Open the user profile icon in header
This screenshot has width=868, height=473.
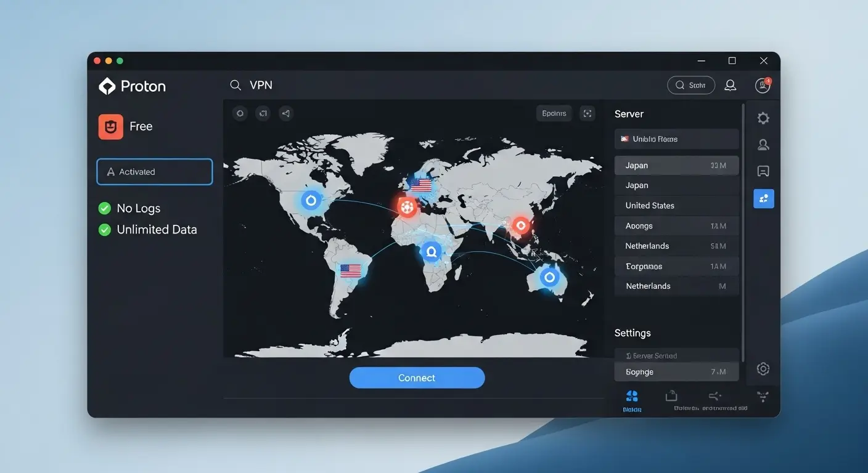[x=730, y=86]
